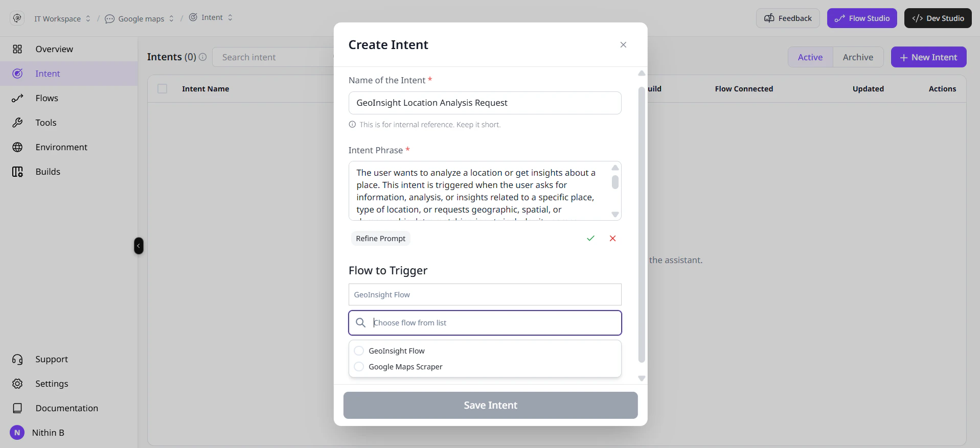980x448 pixels.
Task: Expand the IT Workspace switcher
Action: [x=62, y=18]
